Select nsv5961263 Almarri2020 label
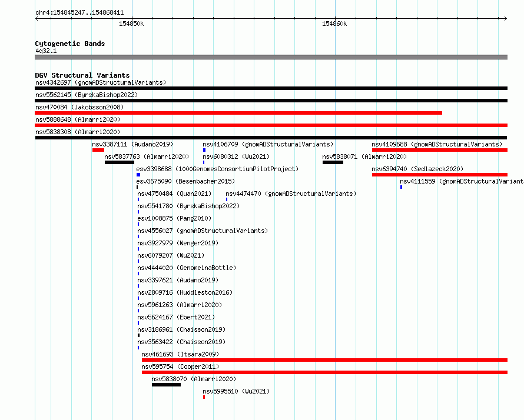The width and height of the screenshot is (524, 420). pos(180,305)
